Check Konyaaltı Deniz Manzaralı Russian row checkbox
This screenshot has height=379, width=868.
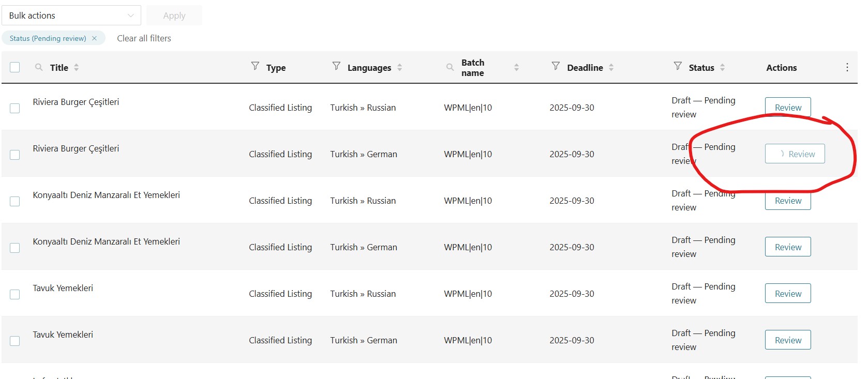pyautogui.click(x=15, y=201)
